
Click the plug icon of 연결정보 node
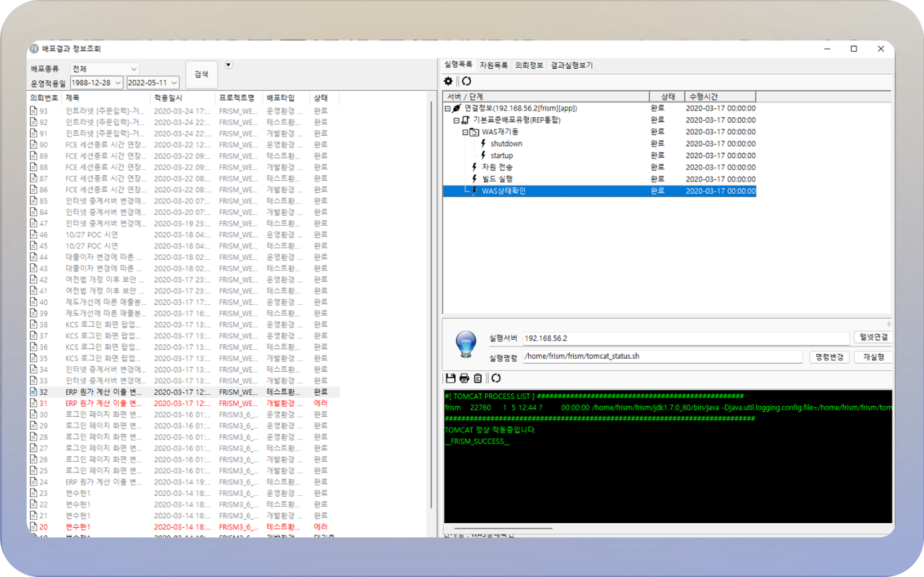pos(457,108)
